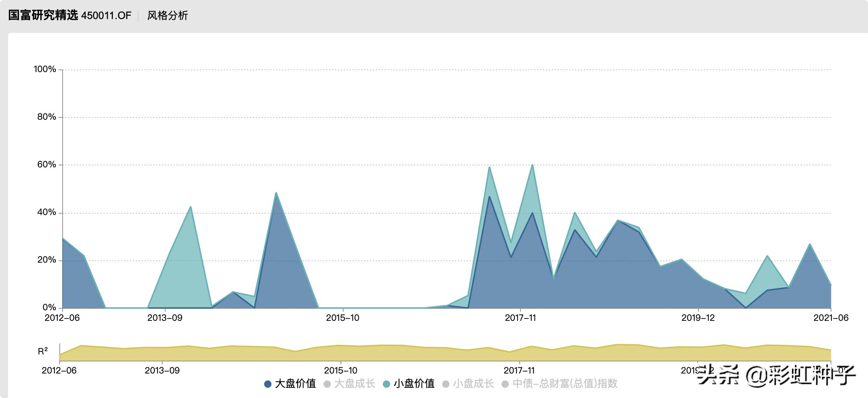
Task: Click the R² label of lower chart
Action: point(43,352)
